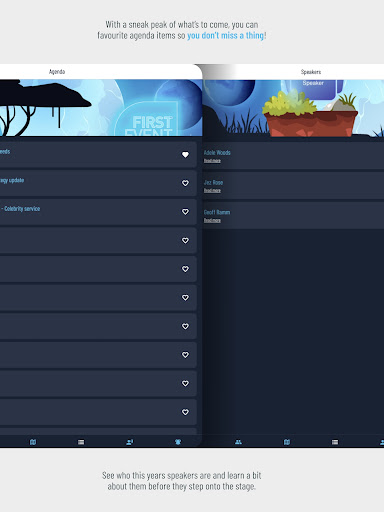The height and width of the screenshot is (512, 384).
Task: Open the award icon in the Agenda screen's bottom bar
Action: click(178, 442)
